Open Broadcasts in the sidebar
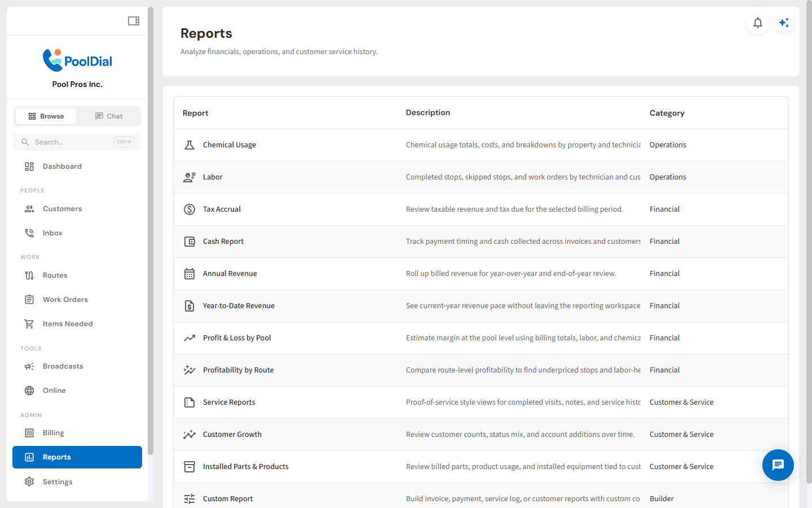 pos(77,366)
